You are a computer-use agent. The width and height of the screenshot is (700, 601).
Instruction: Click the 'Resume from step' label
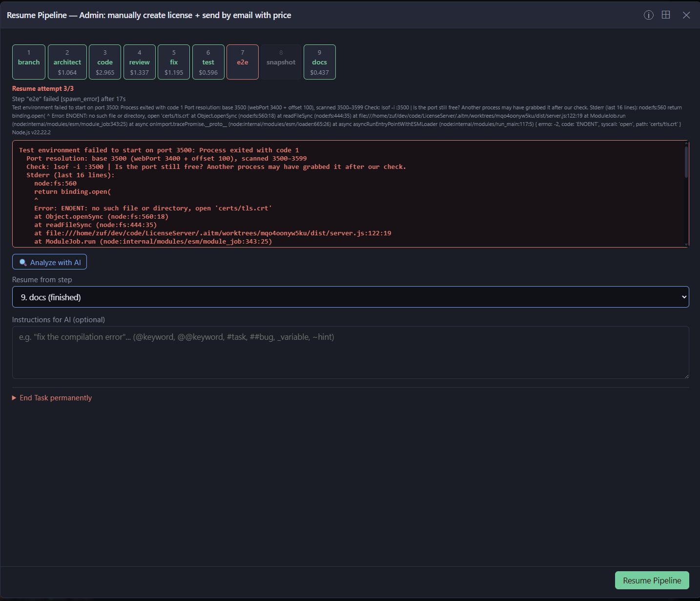[42, 280]
